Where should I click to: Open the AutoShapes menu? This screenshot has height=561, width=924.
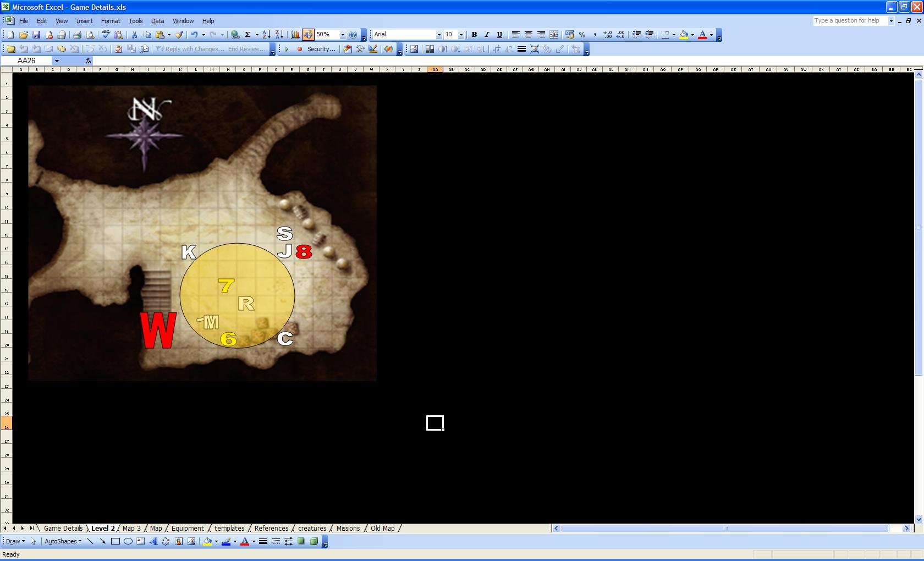(63, 541)
